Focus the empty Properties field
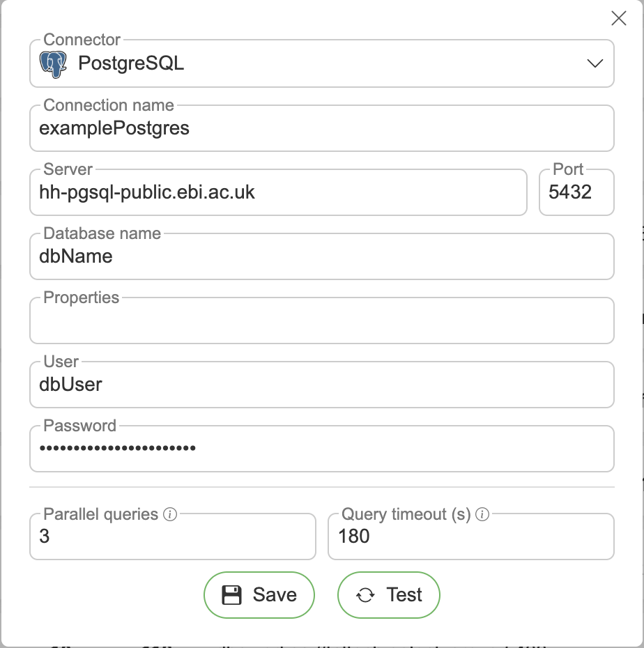Viewport: 644px width, 648px height. tap(321, 322)
